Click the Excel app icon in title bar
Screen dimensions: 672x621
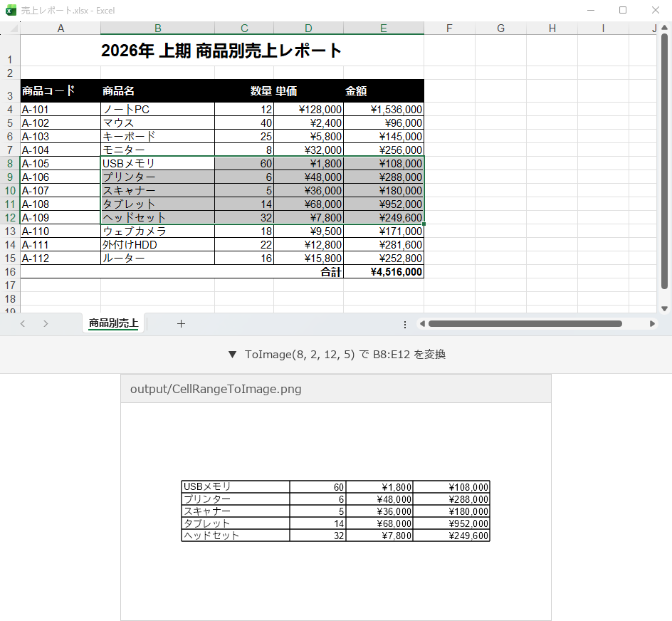pyautogui.click(x=11, y=10)
